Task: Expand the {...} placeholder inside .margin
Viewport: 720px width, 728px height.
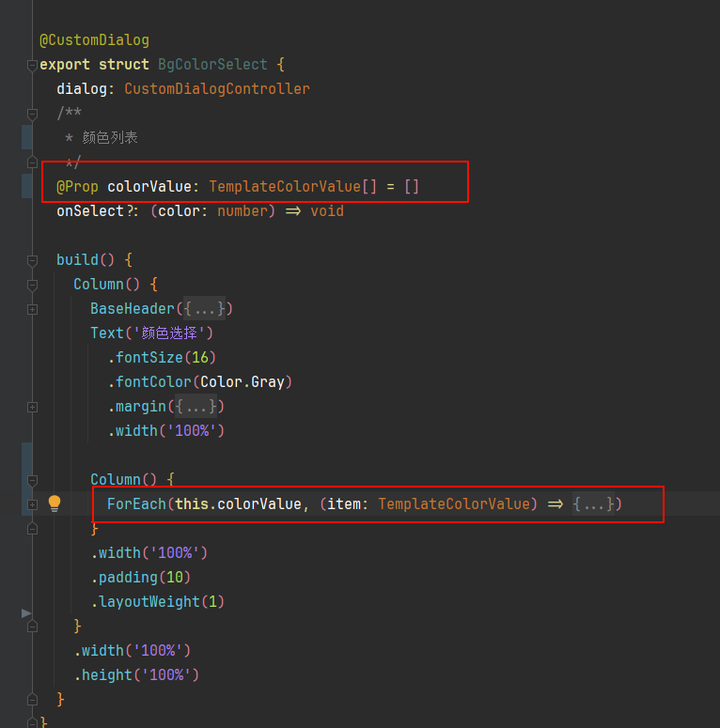Action: (196, 407)
